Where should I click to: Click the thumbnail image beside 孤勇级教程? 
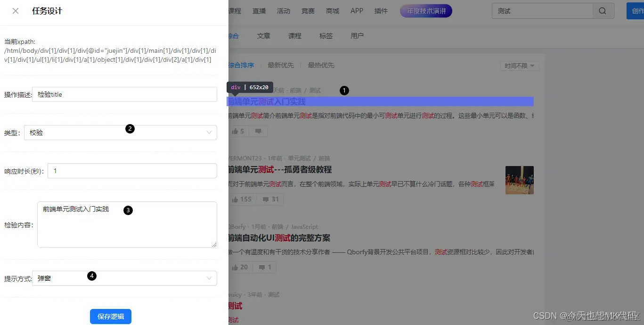coord(519,180)
